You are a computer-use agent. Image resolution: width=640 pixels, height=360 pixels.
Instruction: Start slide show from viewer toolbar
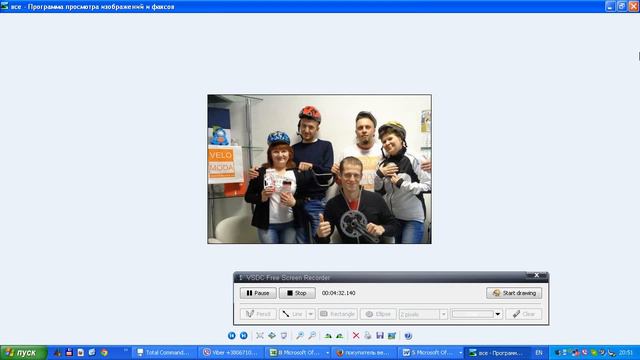pyautogui.click(x=284, y=336)
